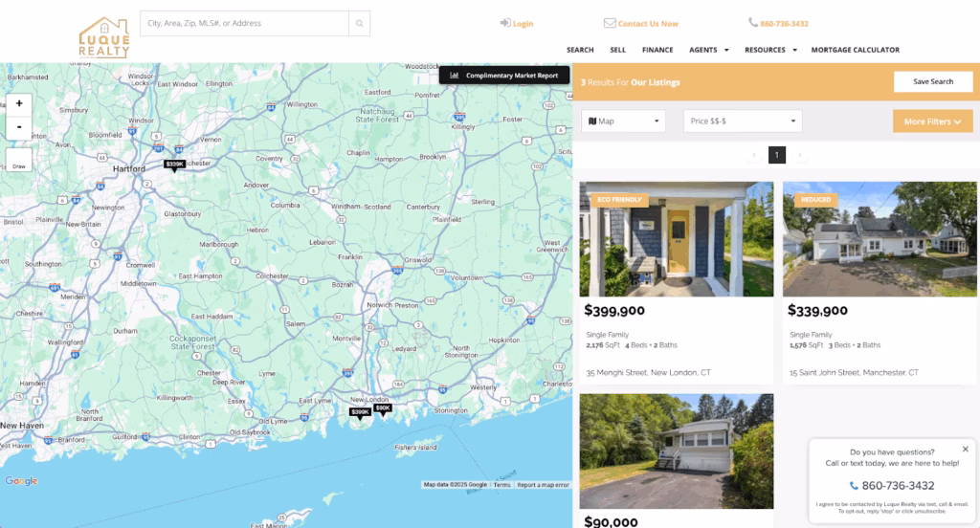Expand the Agents menu
This screenshot has height=528, width=980.
pyautogui.click(x=709, y=50)
